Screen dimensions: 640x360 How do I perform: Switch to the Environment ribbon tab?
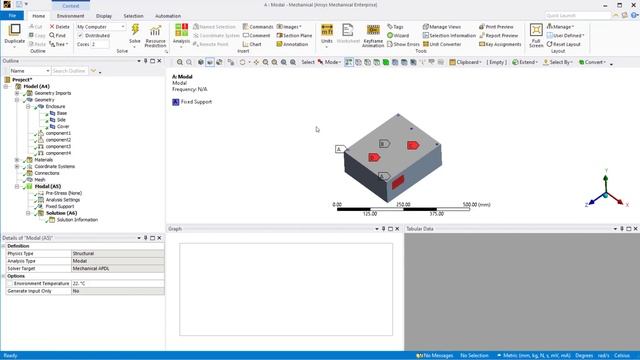(70, 16)
